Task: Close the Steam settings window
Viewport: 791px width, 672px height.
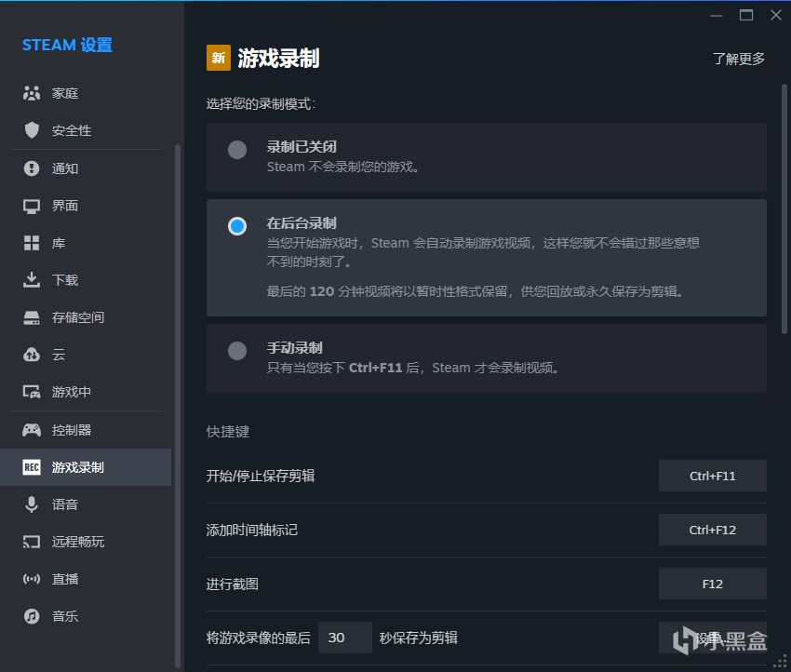Action: tap(776, 15)
